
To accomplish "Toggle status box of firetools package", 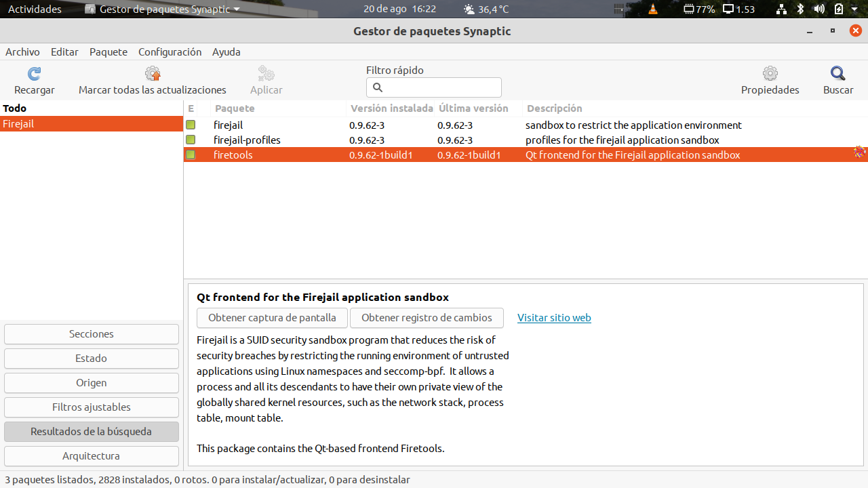I will (x=191, y=155).
